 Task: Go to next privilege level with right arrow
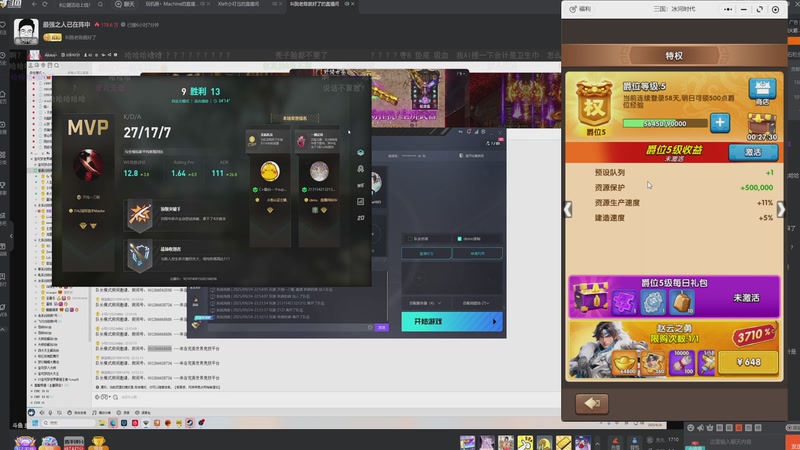781,209
